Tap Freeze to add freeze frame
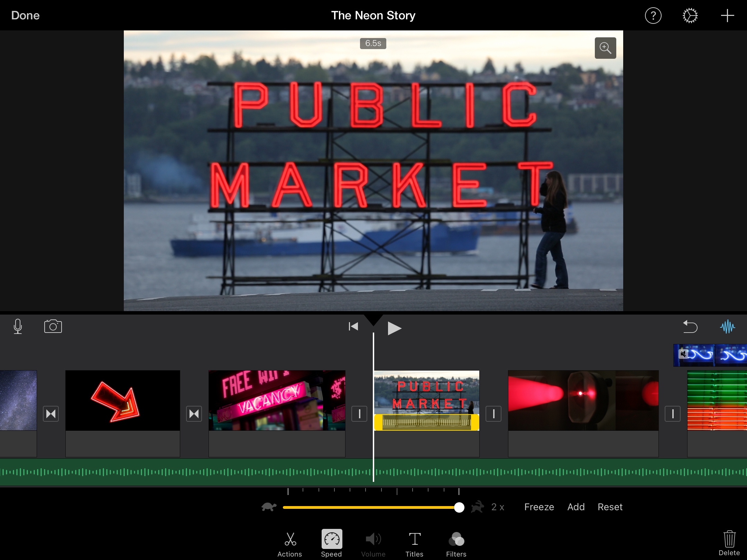747x560 pixels. [539, 507]
